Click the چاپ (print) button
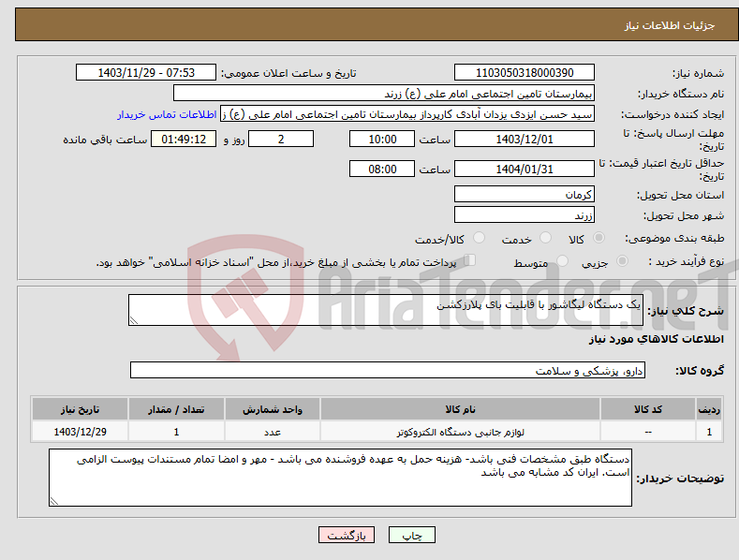The width and height of the screenshot is (739, 560). point(411,535)
